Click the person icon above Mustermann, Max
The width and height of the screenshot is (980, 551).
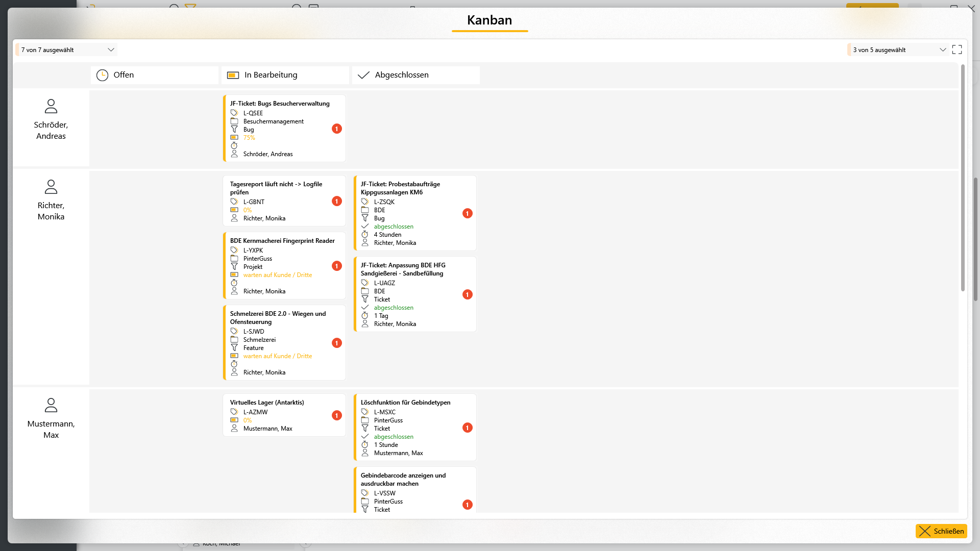[51, 405]
